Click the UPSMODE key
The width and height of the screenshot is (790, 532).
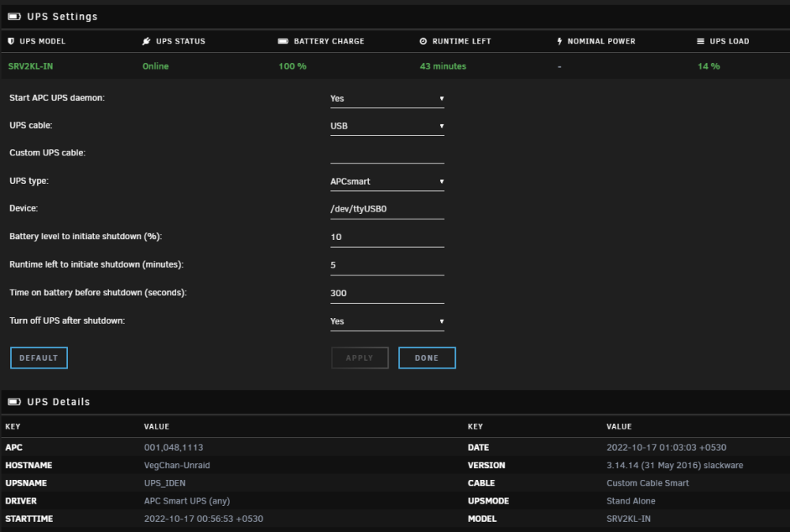click(x=488, y=501)
